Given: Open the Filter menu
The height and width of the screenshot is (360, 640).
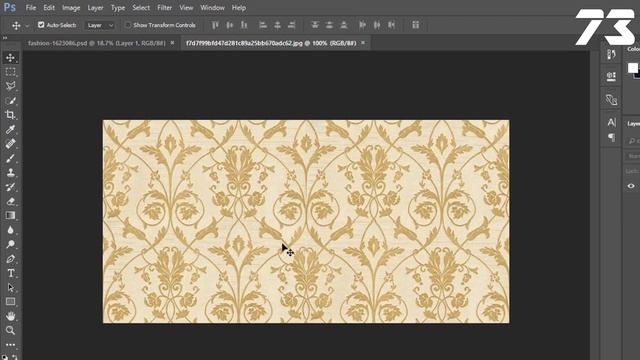Looking at the screenshot, I should (164, 7).
